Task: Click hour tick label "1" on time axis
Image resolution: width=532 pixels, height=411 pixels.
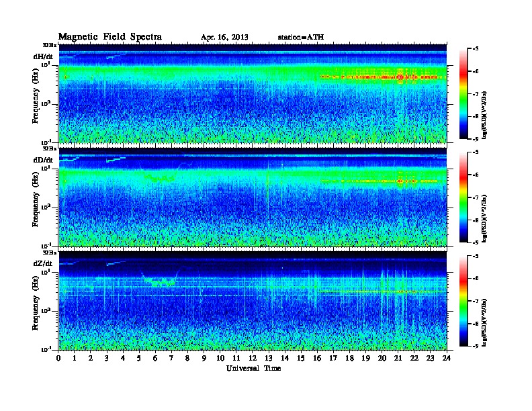Action: point(75,358)
